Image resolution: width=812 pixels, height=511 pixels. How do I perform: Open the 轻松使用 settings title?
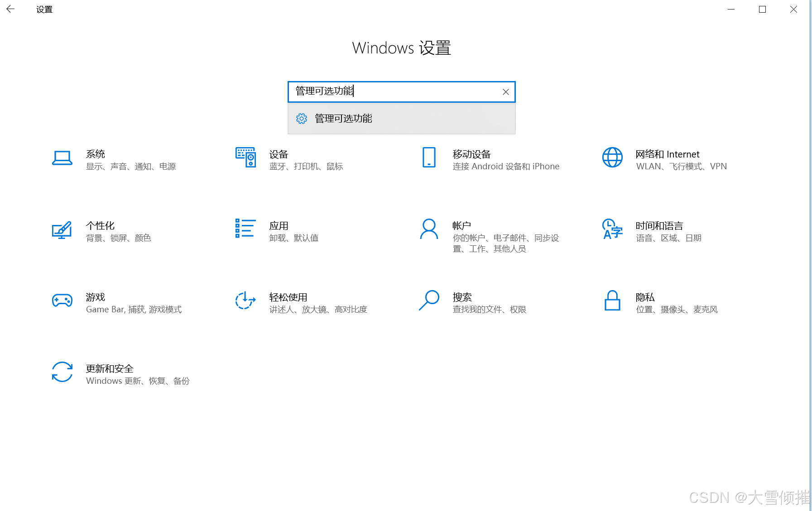pyautogui.click(x=288, y=297)
